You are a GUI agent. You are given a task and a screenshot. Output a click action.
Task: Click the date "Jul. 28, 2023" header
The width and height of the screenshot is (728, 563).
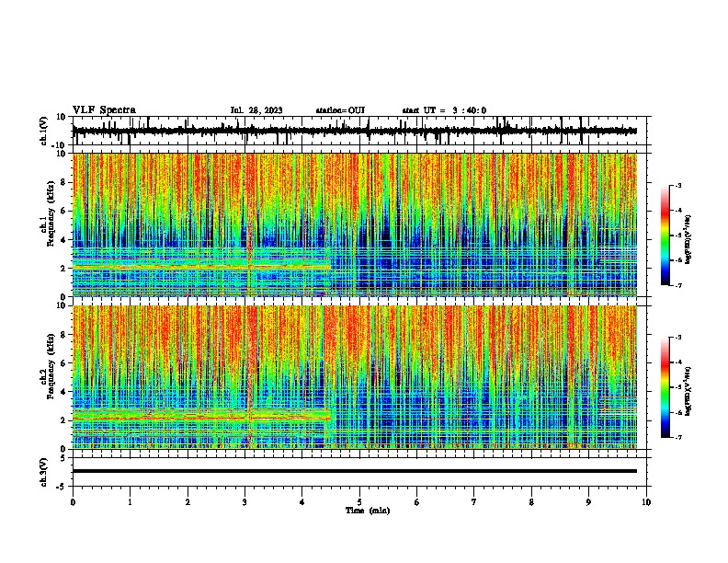coord(256,110)
